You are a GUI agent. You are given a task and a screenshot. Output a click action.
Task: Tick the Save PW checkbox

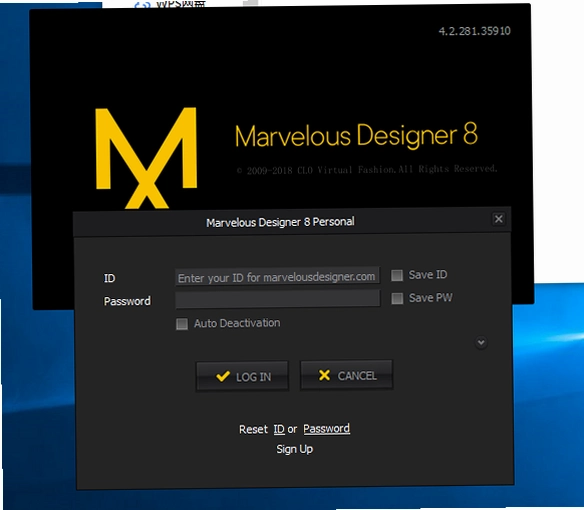click(397, 298)
